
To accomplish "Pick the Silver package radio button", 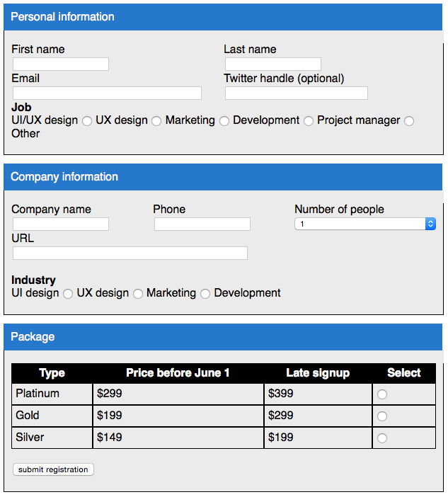I will (382, 438).
